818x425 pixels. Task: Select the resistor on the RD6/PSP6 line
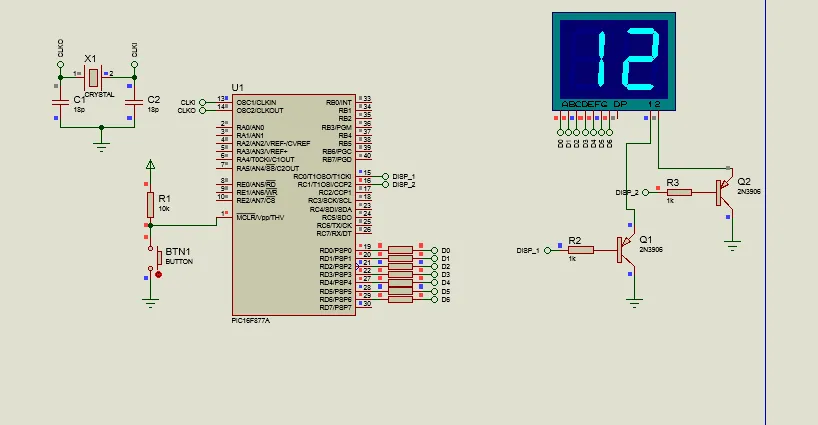[x=401, y=299]
